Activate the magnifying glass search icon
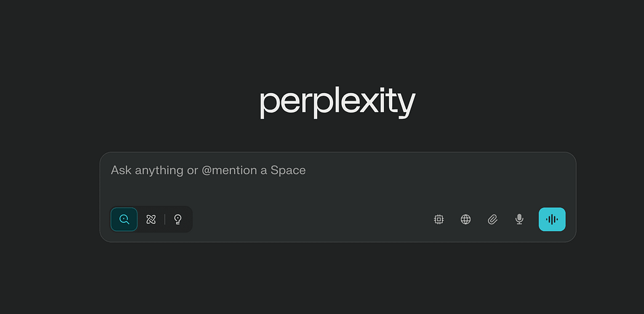The image size is (644, 314). [x=124, y=220]
